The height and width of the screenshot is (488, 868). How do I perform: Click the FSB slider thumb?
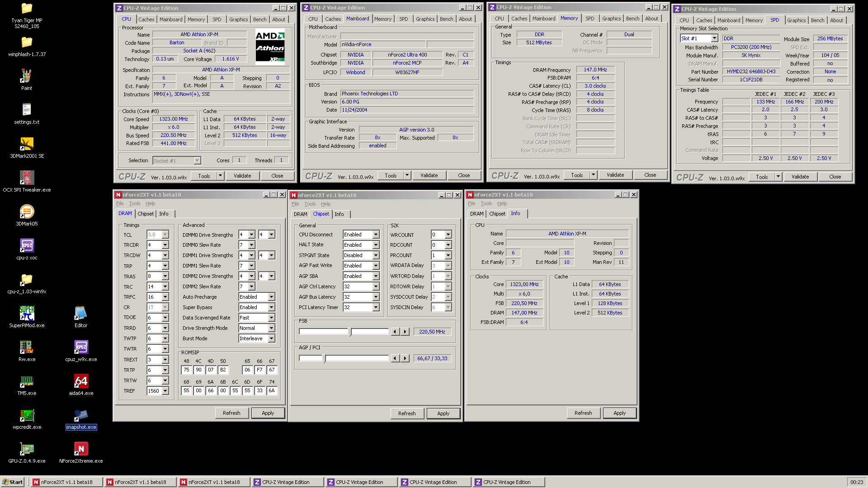[x=350, y=332]
